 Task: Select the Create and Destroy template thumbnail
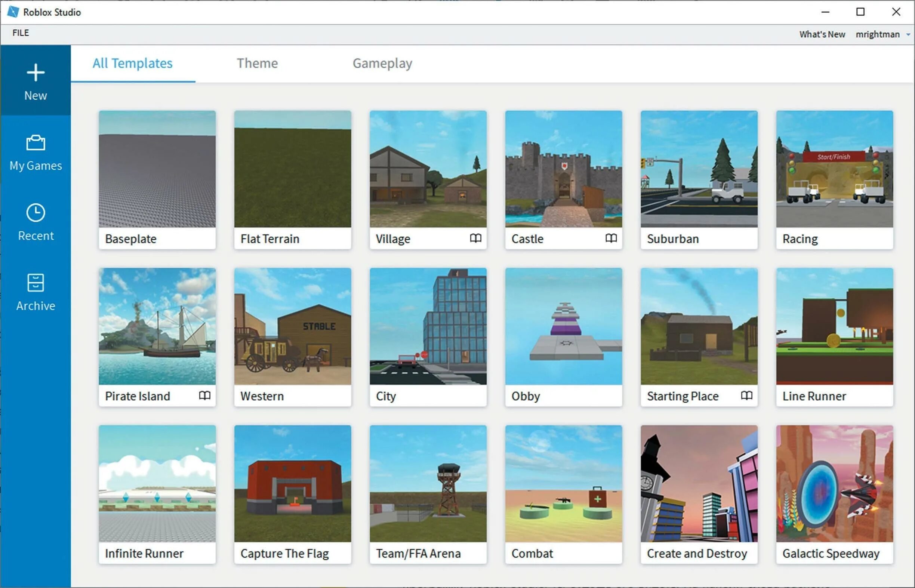[x=699, y=484]
